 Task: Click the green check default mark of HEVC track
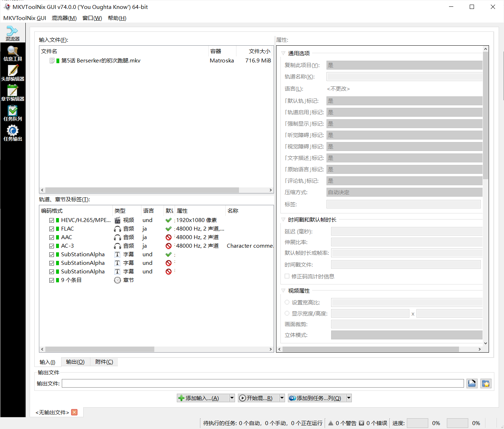pyautogui.click(x=169, y=220)
